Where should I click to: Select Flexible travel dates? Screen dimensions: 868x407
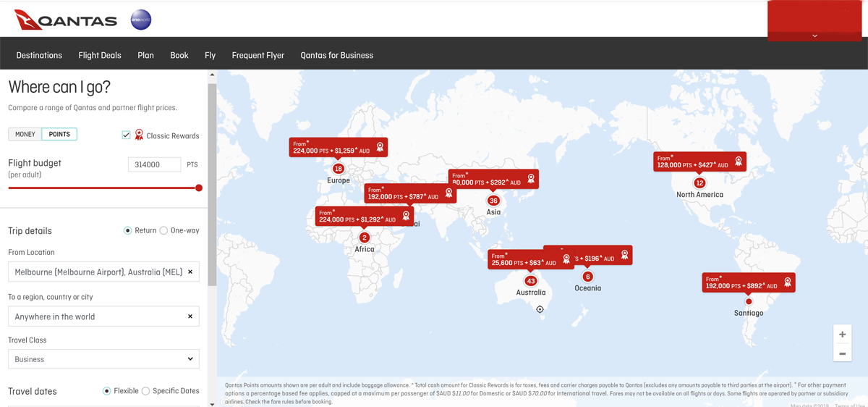pyautogui.click(x=106, y=391)
